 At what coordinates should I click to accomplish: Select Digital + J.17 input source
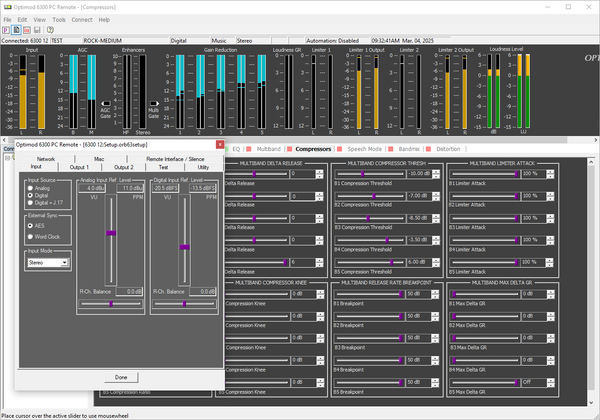29,201
